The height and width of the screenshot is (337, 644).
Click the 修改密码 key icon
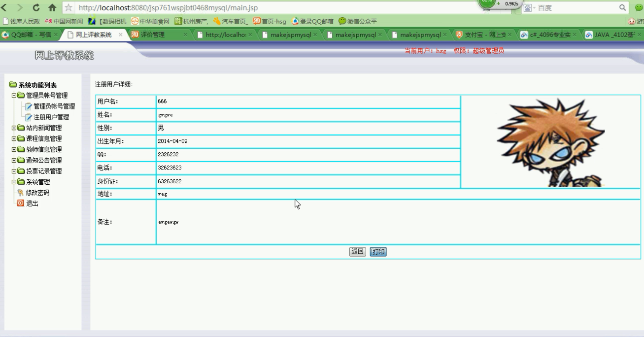[21, 193]
